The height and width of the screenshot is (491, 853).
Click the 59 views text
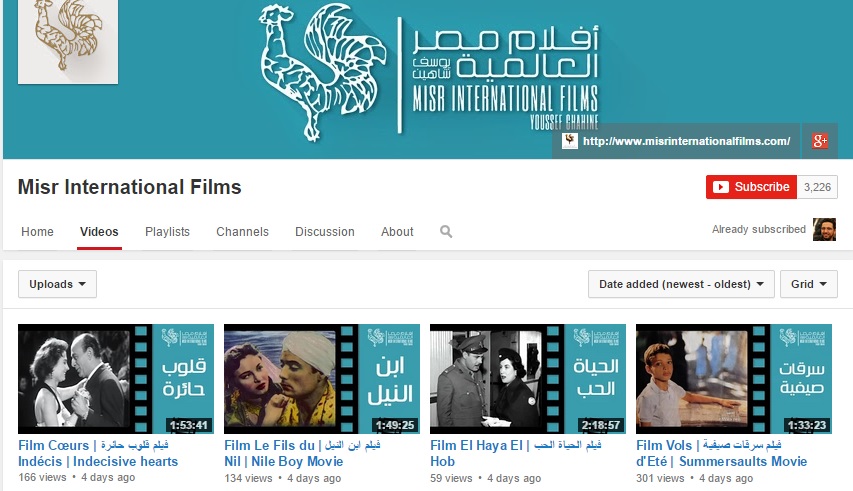[451, 478]
